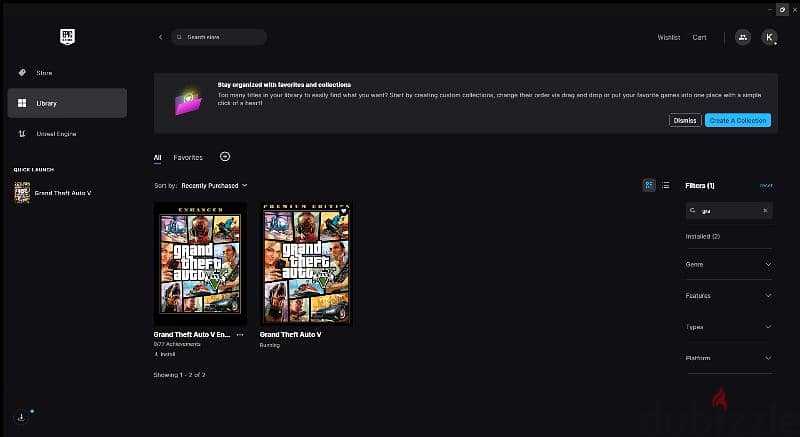Open the K profile avatar menu

[769, 37]
